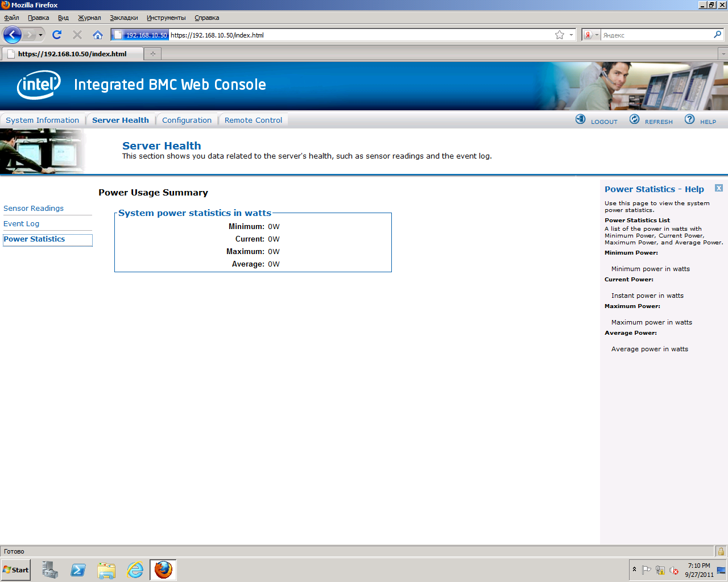Open Internet Explorer from the taskbar
728x582 pixels.
[x=135, y=569]
